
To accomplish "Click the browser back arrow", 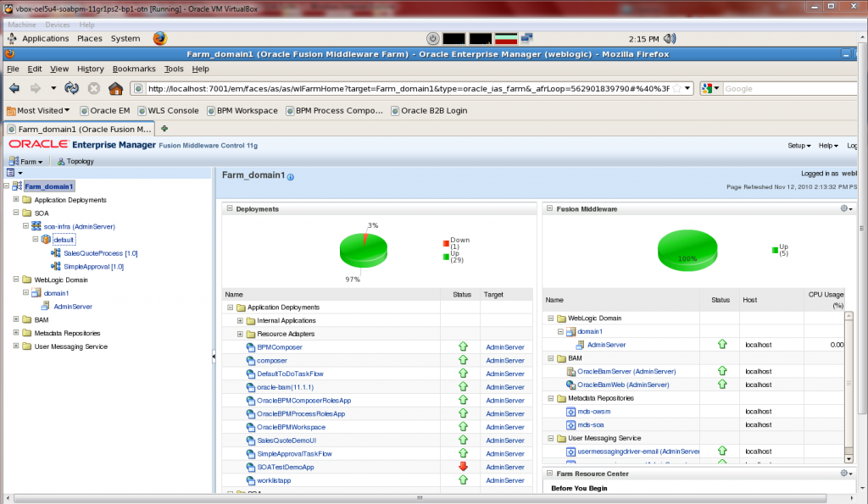I will (x=14, y=88).
